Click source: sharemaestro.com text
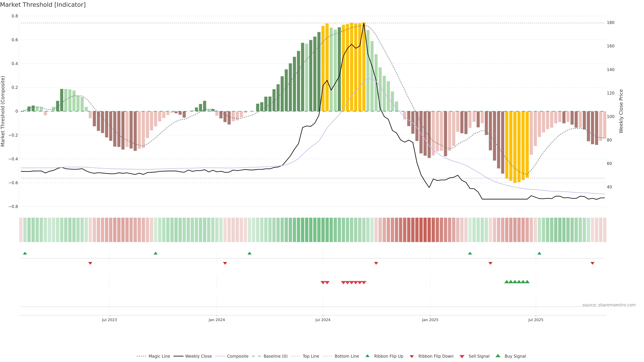 point(609,305)
